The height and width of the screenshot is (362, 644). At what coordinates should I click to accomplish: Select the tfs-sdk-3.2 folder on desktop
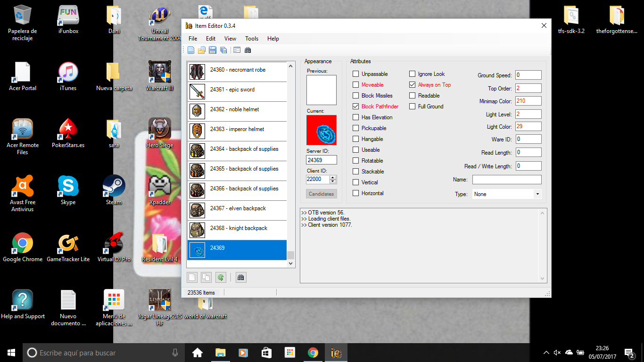[x=571, y=19]
